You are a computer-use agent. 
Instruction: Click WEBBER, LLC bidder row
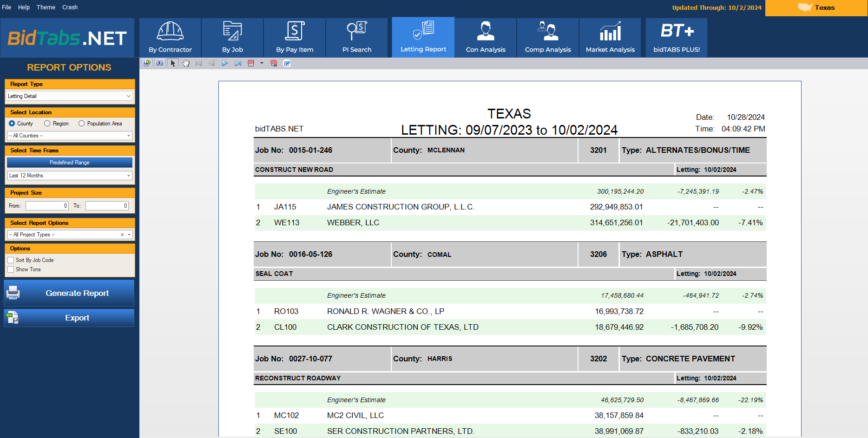pos(510,222)
